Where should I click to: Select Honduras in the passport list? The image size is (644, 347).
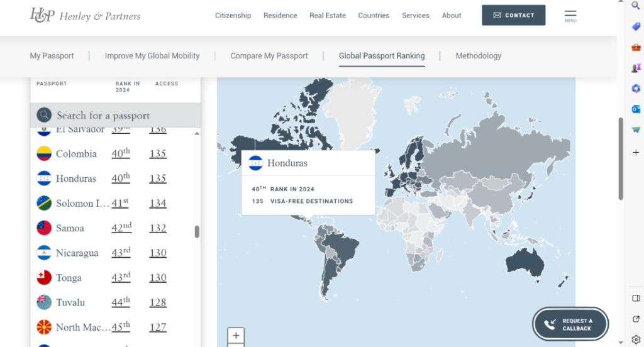76,179
